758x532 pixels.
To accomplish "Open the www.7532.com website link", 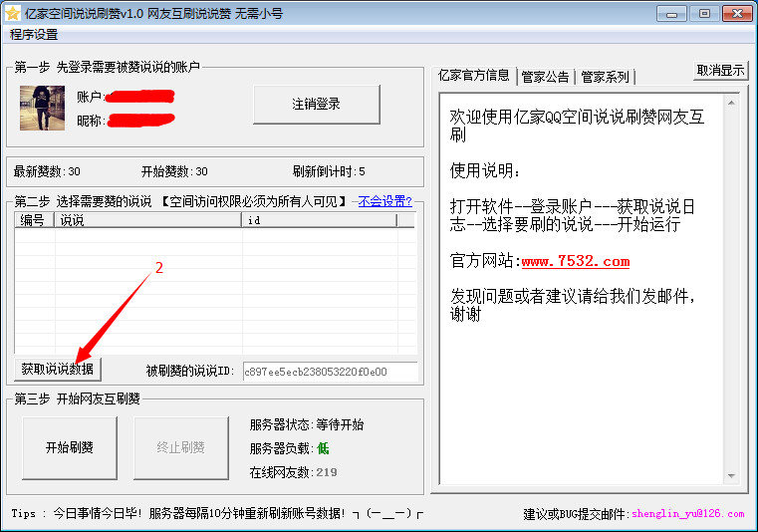I will tap(576, 261).
